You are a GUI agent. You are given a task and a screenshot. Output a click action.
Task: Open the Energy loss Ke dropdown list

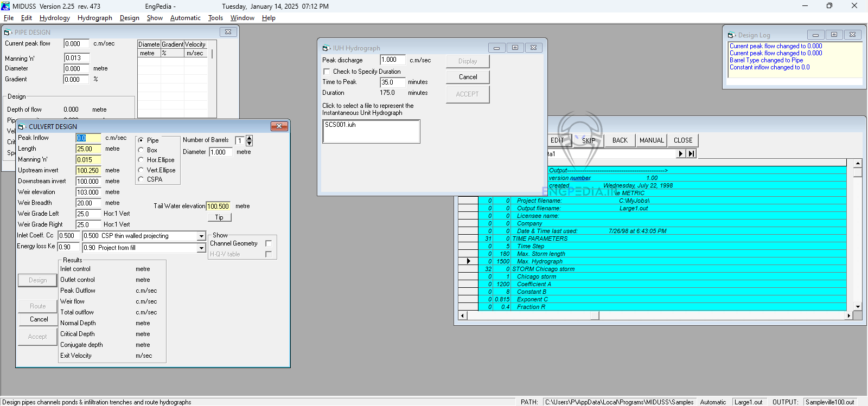(201, 248)
